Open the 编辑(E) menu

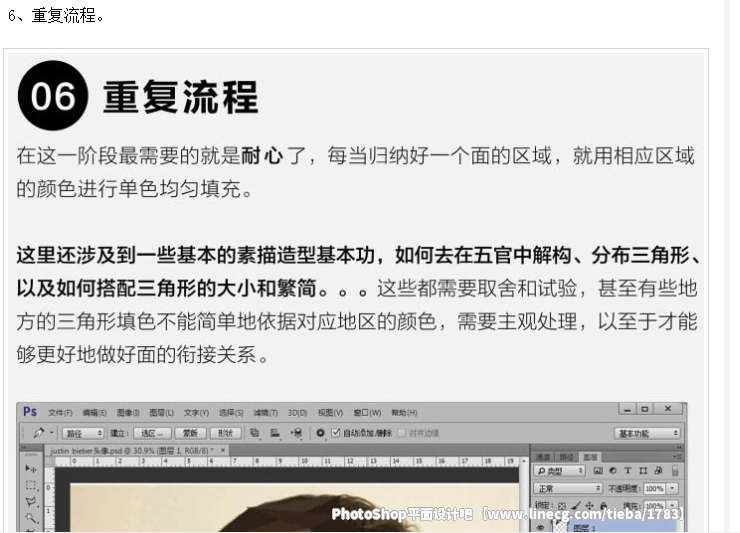(x=94, y=413)
